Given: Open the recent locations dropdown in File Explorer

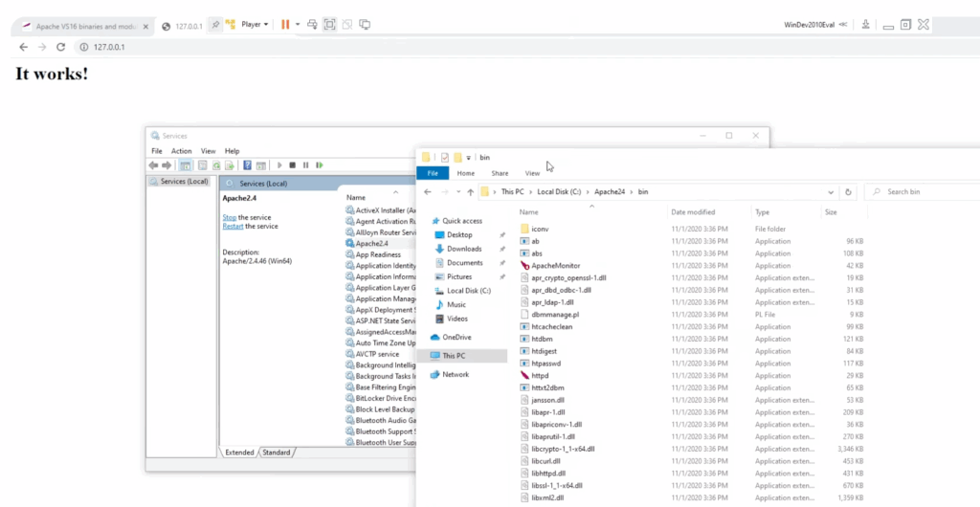Looking at the screenshot, I should coord(457,192).
